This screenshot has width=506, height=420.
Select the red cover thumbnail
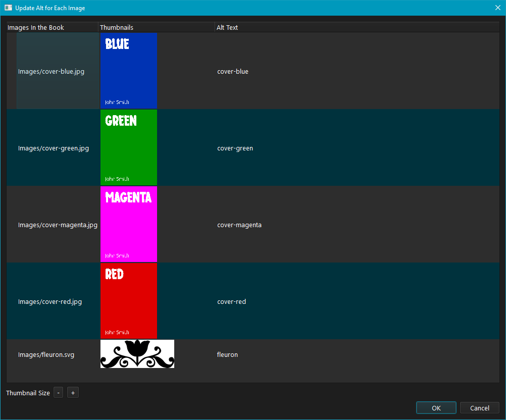129,301
